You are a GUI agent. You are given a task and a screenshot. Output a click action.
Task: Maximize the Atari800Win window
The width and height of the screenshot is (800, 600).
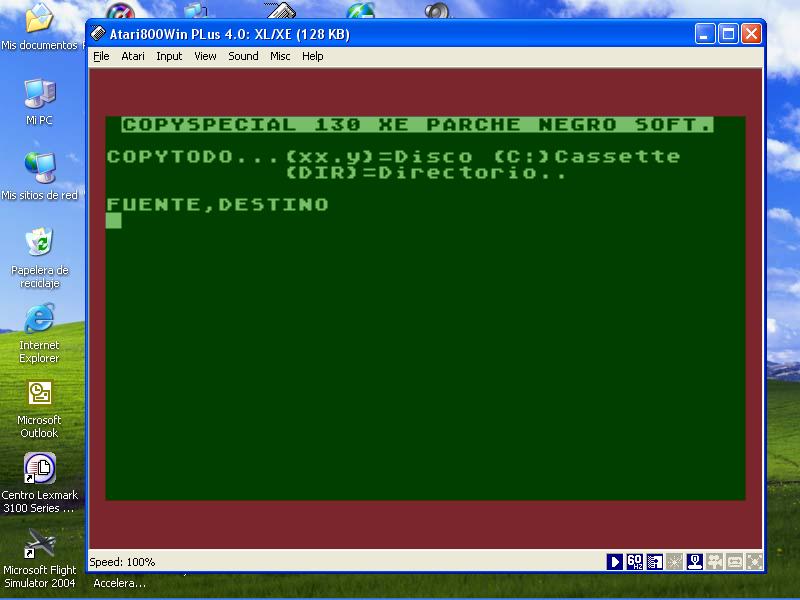pos(728,34)
